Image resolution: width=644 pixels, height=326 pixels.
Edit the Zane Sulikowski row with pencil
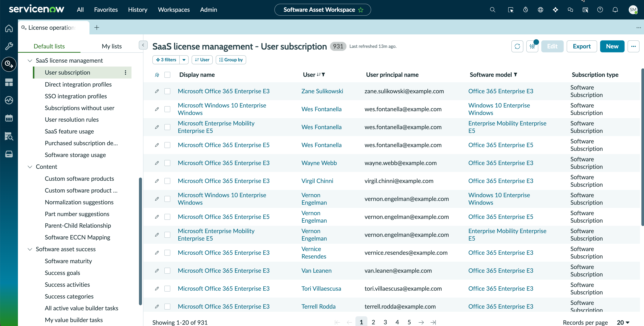157,91
